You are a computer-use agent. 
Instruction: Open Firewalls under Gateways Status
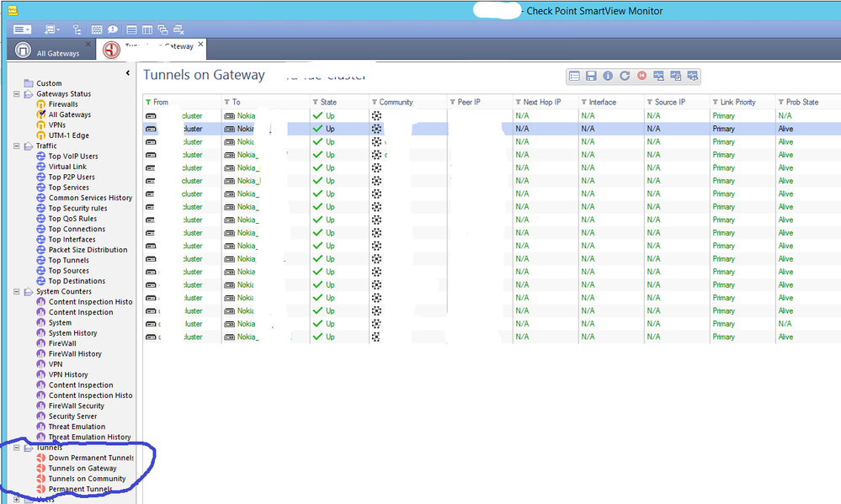coord(63,104)
